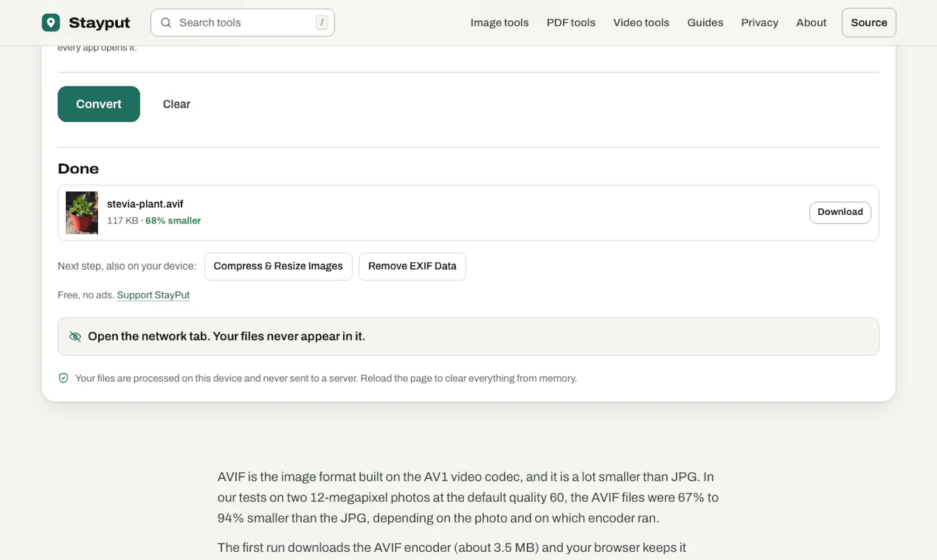Download the stevia-plant.avif file

840,212
